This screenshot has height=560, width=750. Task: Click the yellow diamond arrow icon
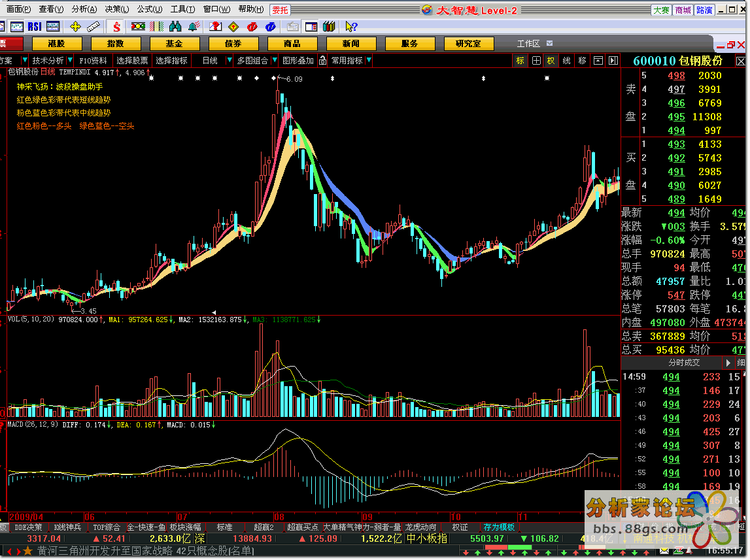(x=234, y=27)
